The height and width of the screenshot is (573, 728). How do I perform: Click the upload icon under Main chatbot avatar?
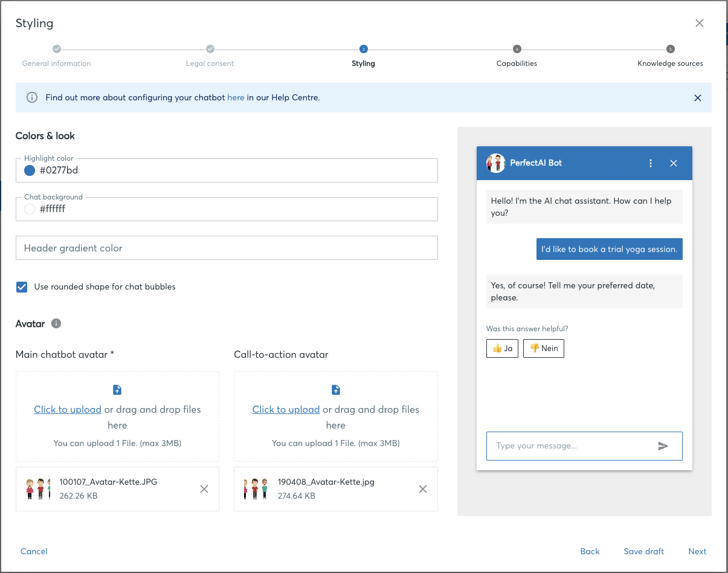(117, 390)
